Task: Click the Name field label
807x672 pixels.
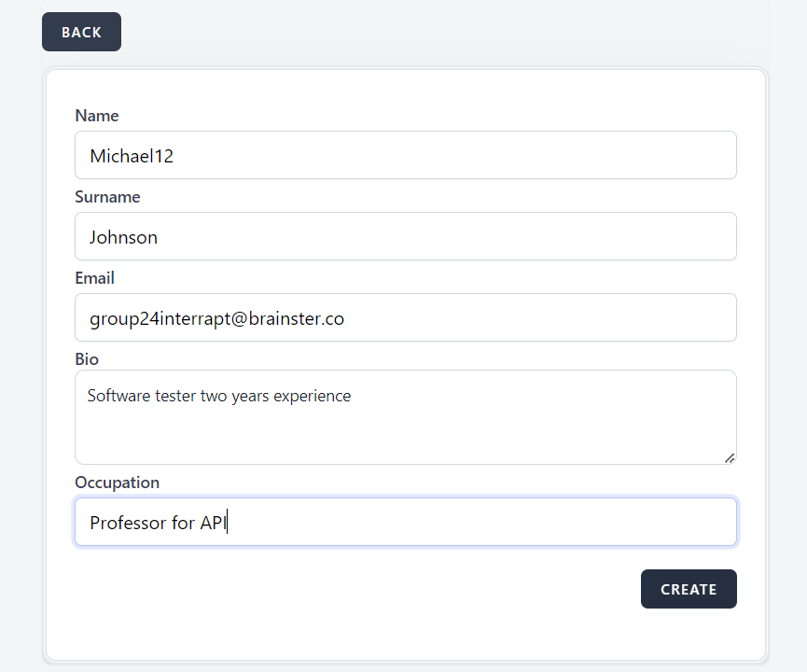Action: pos(97,116)
